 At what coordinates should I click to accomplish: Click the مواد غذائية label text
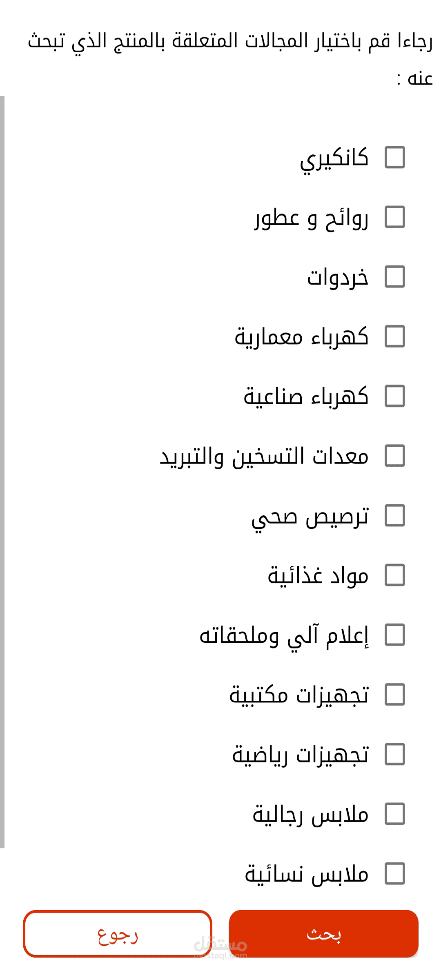tap(318, 576)
